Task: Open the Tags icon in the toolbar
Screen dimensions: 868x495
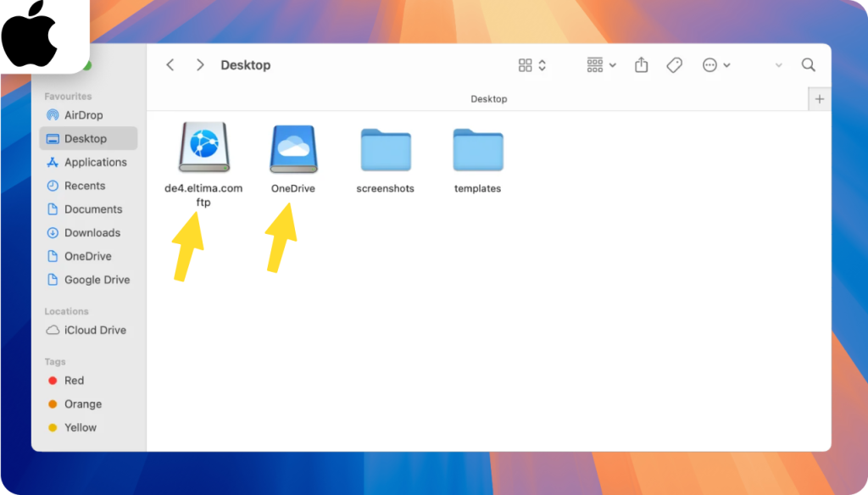Action: (x=674, y=64)
